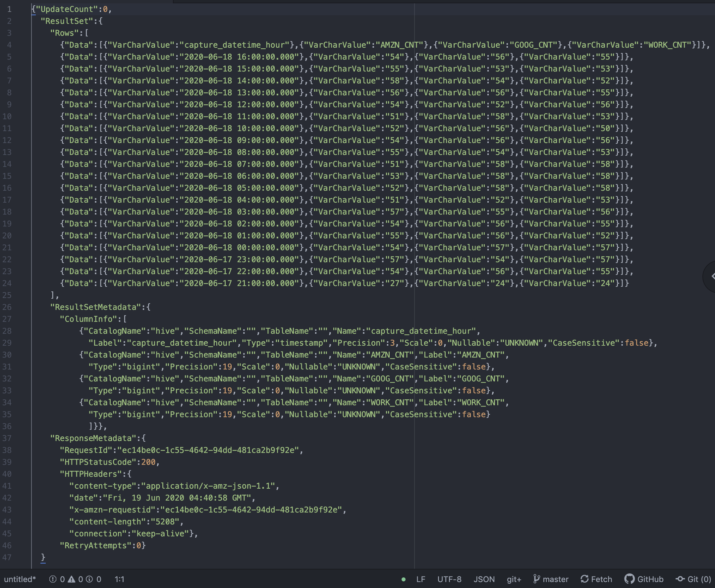Show the collapsed right side panel arrow
Screen dimensions: 715x588
pos(712,276)
